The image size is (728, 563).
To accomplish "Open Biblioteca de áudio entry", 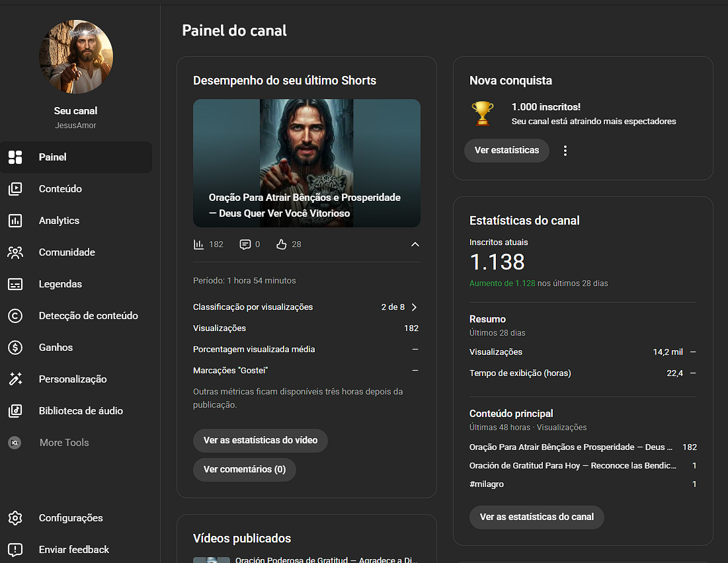I will [x=76, y=411].
